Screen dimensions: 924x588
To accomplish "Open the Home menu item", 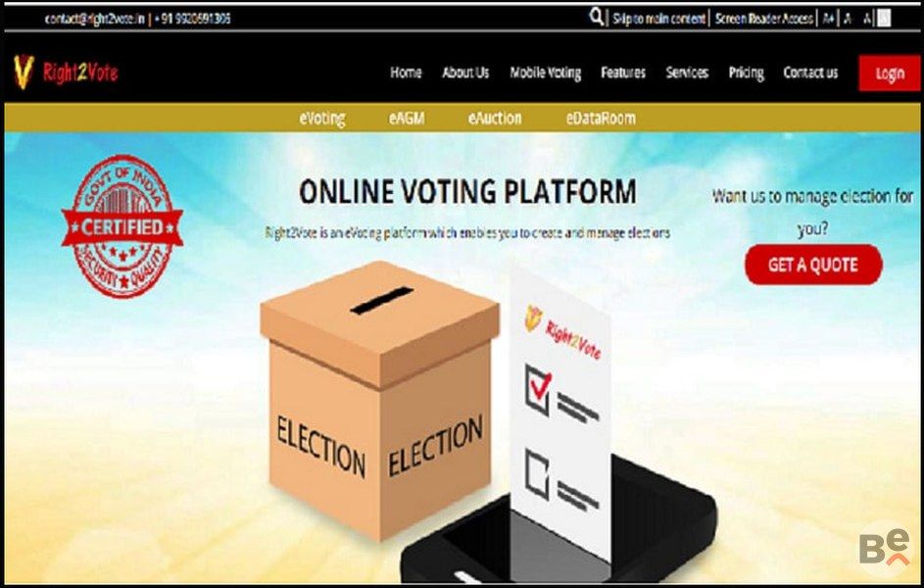I will (406, 73).
